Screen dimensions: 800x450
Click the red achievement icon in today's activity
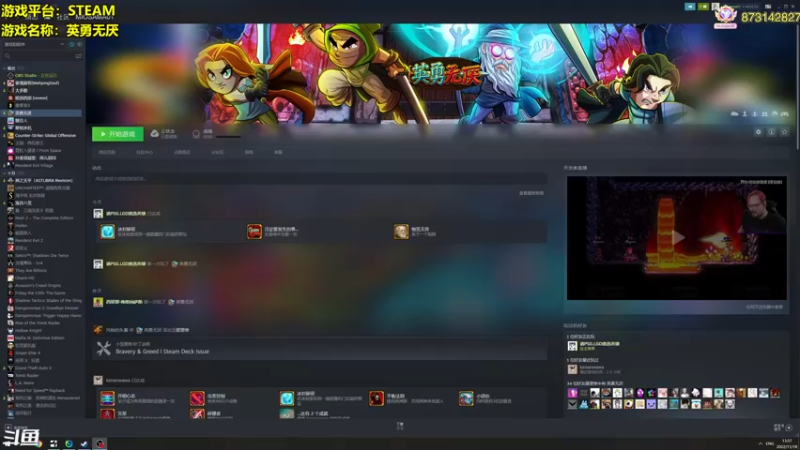[x=254, y=232]
